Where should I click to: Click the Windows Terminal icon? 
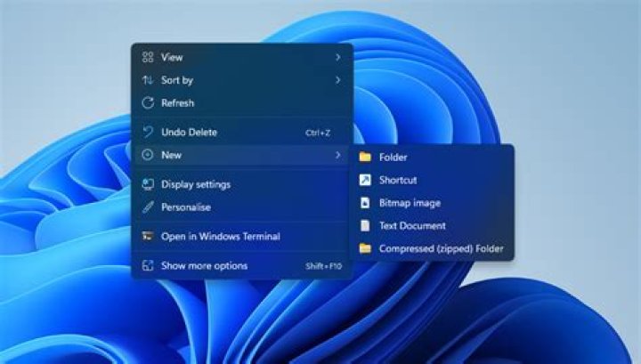pyautogui.click(x=148, y=236)
